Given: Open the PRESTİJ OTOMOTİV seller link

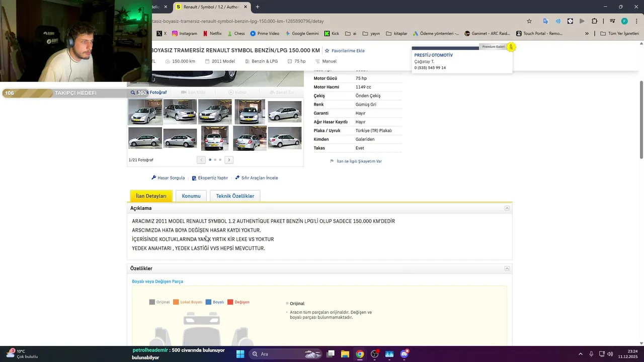Looking at the screenshot, I should tap(433, 55).
